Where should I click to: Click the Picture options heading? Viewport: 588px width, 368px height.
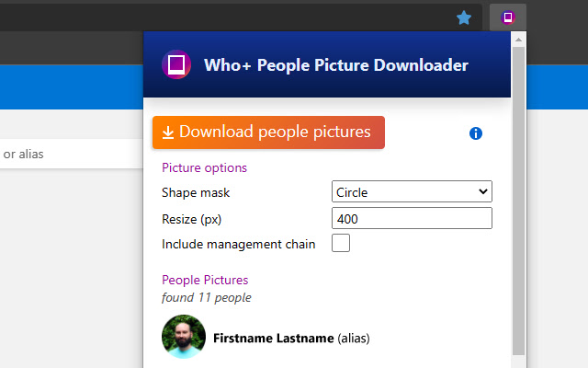(204, 167)
